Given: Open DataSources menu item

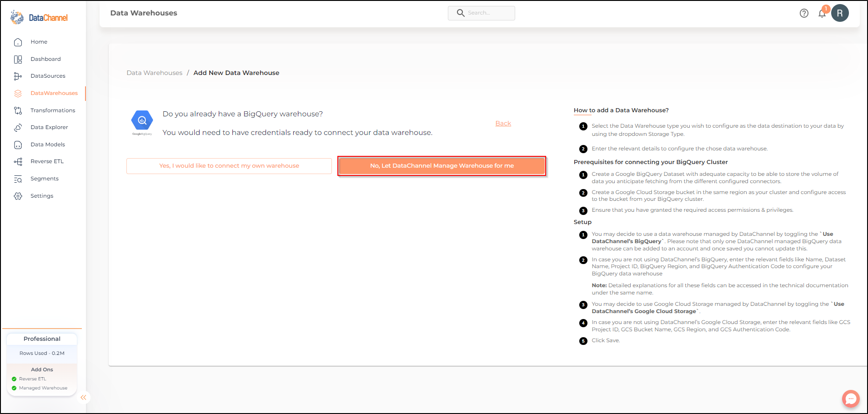Looking at the screenshot, I should 48,76.
